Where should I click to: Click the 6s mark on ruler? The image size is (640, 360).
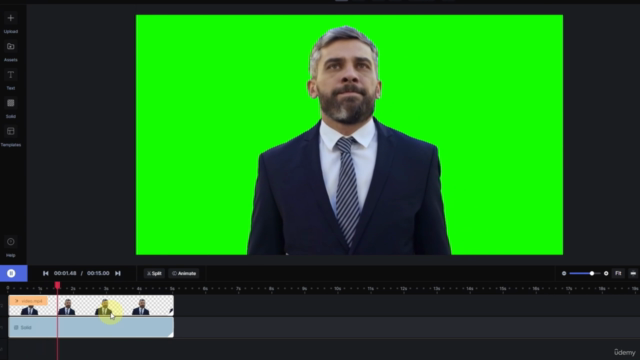coord(205,289)
